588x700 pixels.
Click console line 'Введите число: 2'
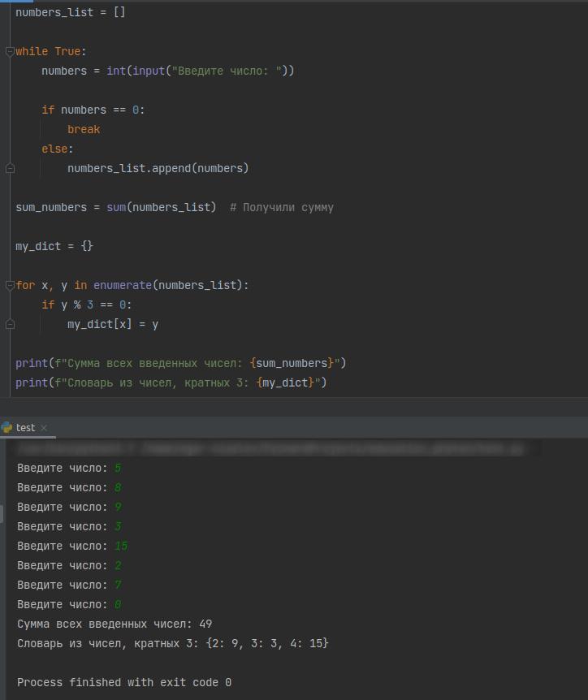pos(69,566)
